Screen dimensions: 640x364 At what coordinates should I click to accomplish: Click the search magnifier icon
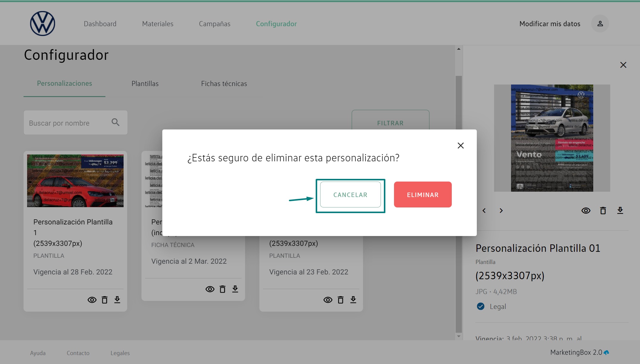[x=116, y=122]
